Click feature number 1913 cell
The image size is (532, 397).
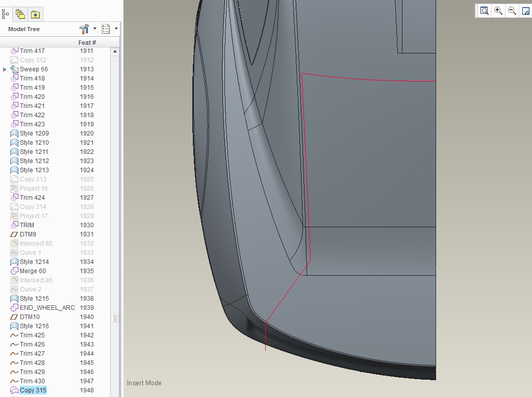(87, 69)
